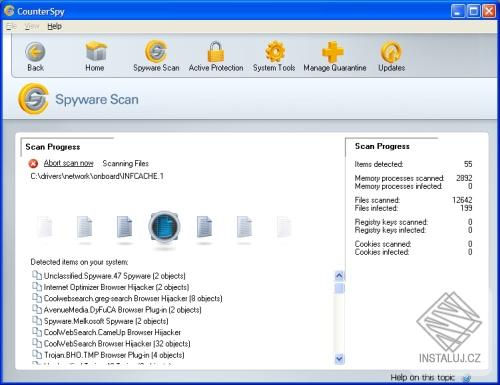Click icon beside Unclassified.Spyware.47 entry
The image size is (500, 385).
(37, 275)
